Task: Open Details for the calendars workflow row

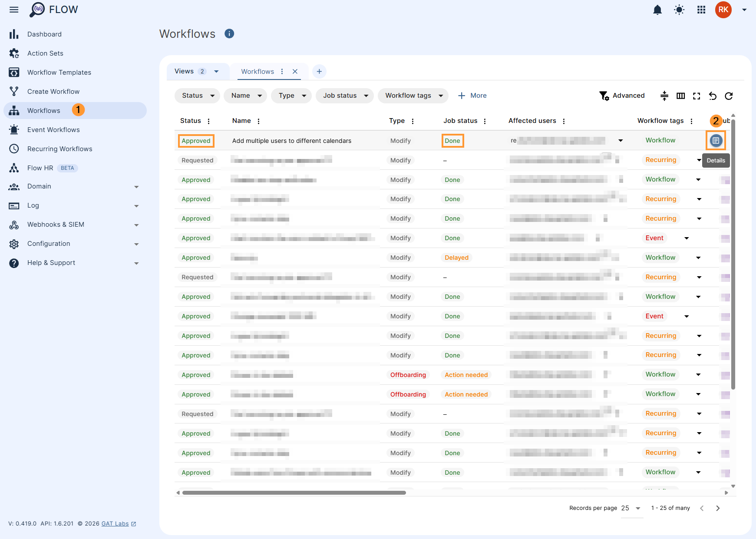Action: point(716,140)
